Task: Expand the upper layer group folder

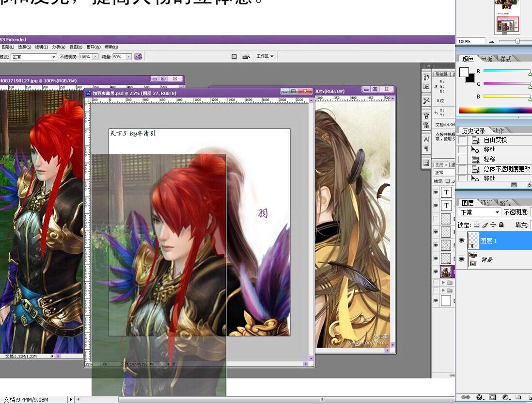Action: coord(443,282)
